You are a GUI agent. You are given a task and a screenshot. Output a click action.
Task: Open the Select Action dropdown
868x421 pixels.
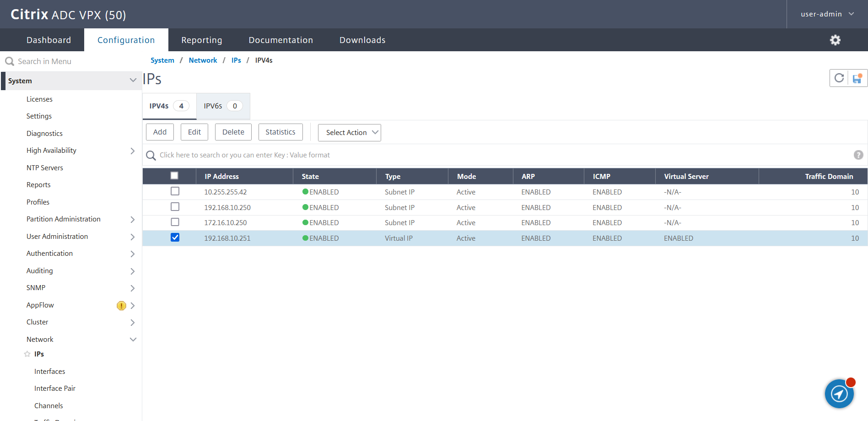click(349, 132)
